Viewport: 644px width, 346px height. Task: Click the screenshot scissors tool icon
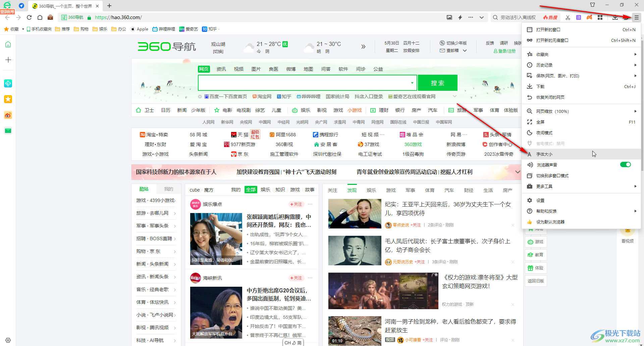coord(568,17)
